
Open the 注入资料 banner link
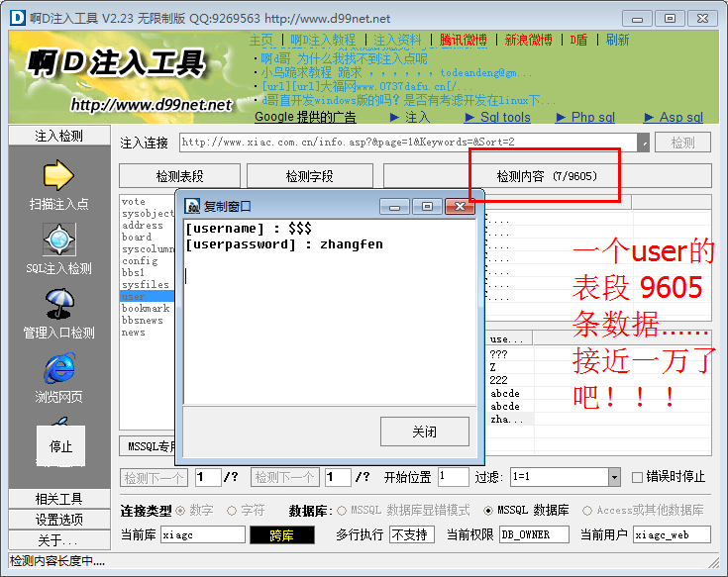[397, 40]
